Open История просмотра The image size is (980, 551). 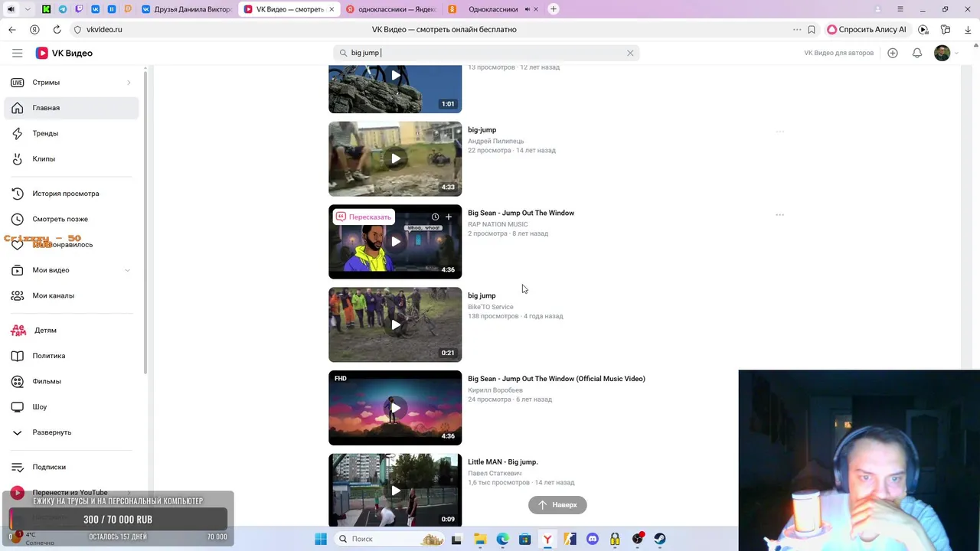click(71, 193)
